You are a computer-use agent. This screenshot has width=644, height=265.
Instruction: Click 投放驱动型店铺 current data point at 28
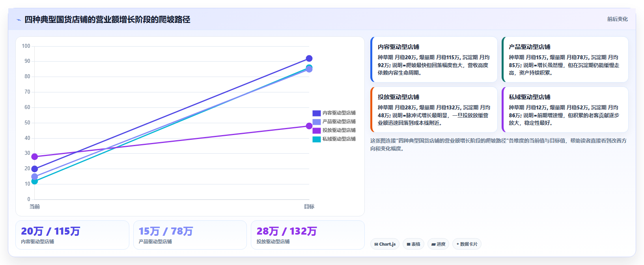pos(35,157)
